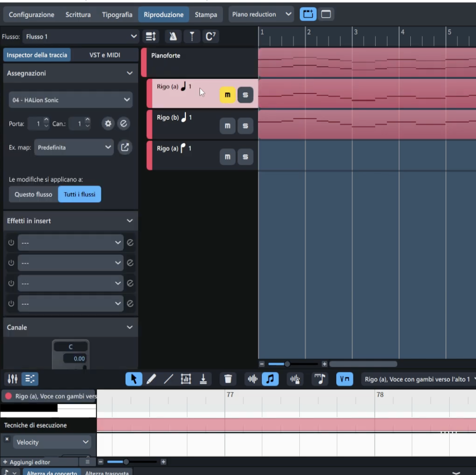Open expression map external edit icon
Screen dimensions: 476x475
pyautogui.click(x=125, y=147)
